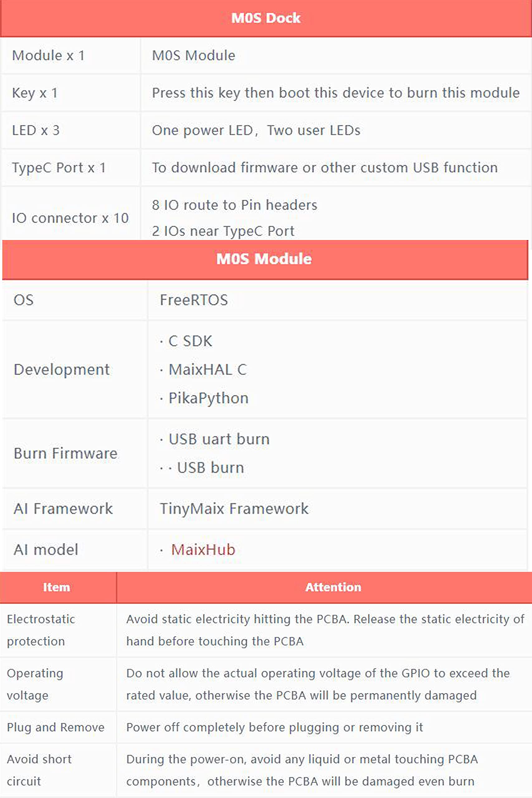This screenshot has height=798, width=532.
Task: Click the Attention column header
Action: click(324, 587)
